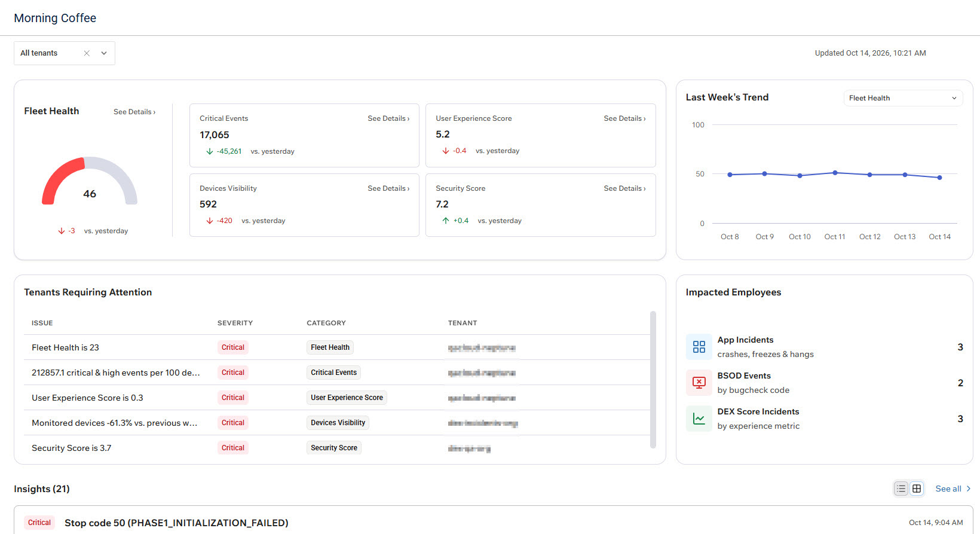
Task: Select the '212857.1 critical & high events' row
Action: (x=337, y=373)
